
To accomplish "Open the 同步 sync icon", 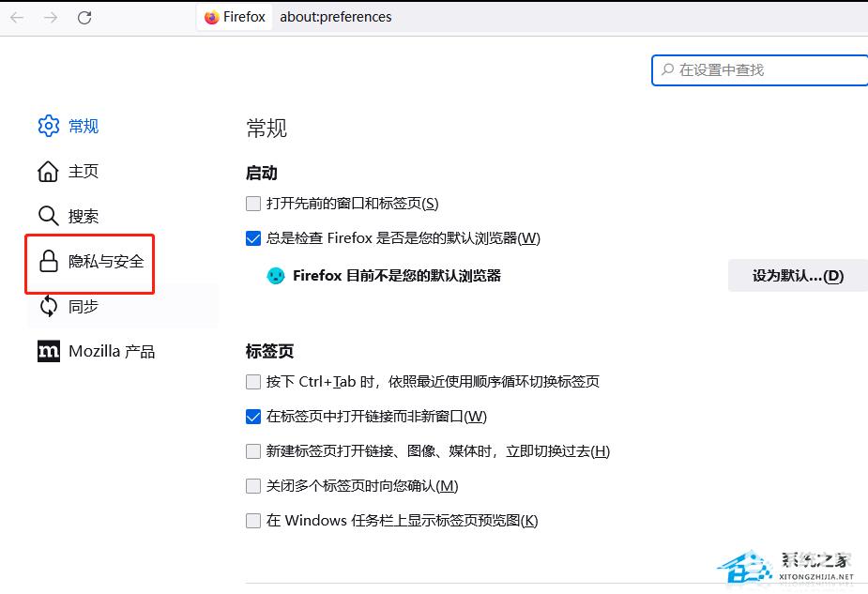I will [x=48, y=306].
